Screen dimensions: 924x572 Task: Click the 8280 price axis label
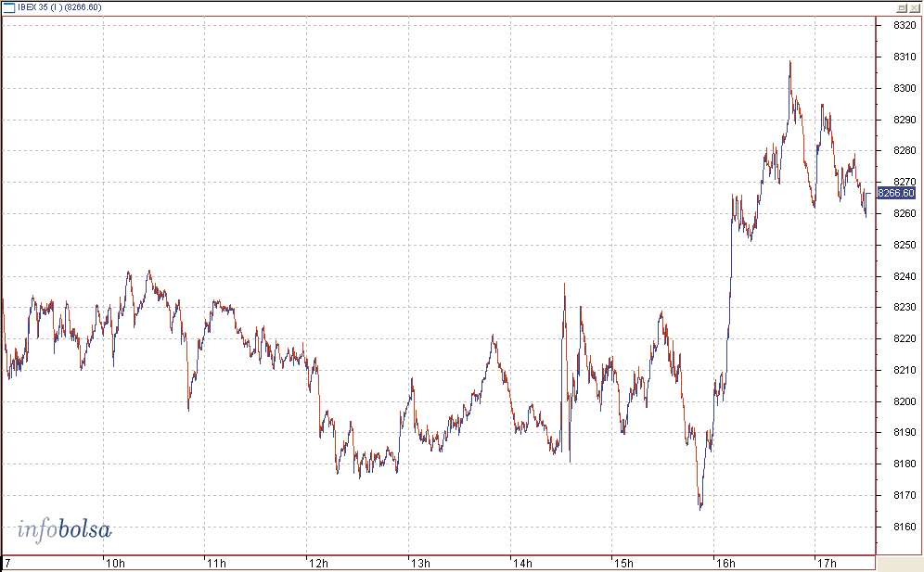(905, 151)
